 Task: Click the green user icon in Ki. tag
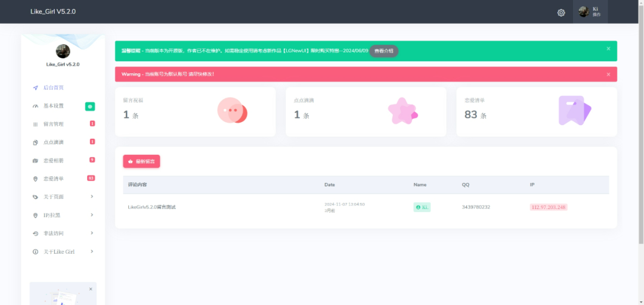[418, 207]
